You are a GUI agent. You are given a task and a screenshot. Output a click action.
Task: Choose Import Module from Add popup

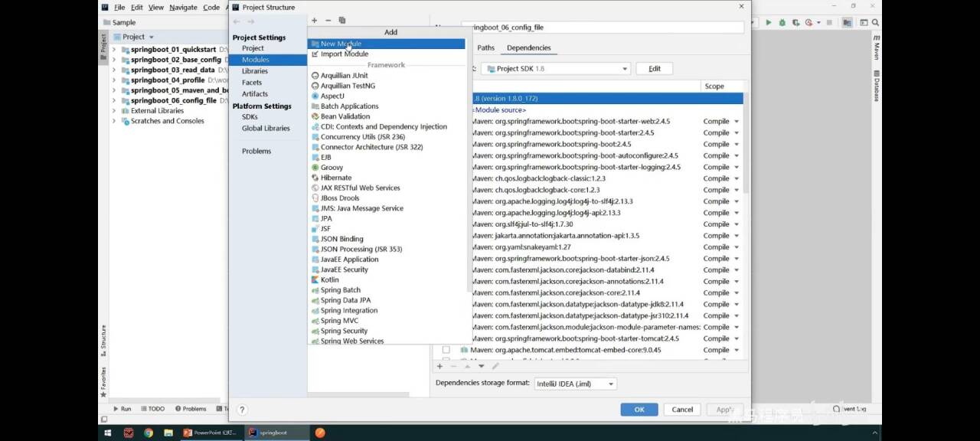pos(386,54)
